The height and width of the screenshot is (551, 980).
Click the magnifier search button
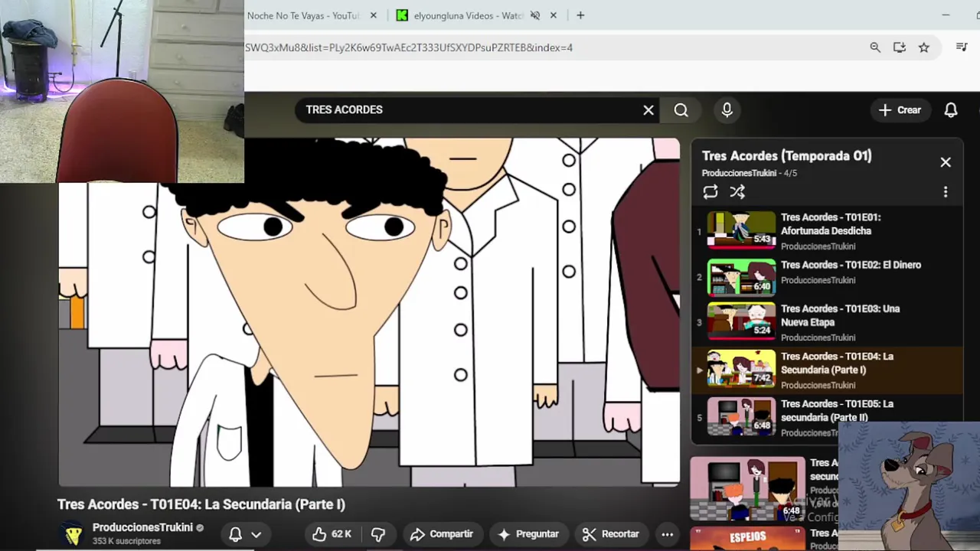coord(681,110)
